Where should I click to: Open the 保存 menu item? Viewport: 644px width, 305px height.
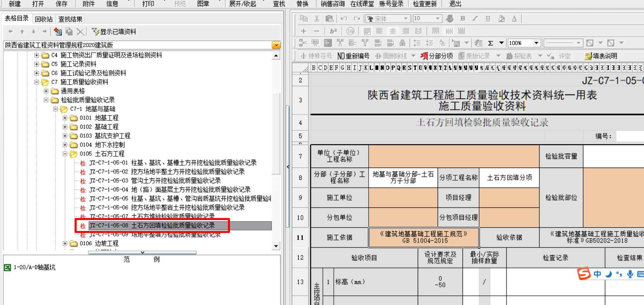[61, 4]
